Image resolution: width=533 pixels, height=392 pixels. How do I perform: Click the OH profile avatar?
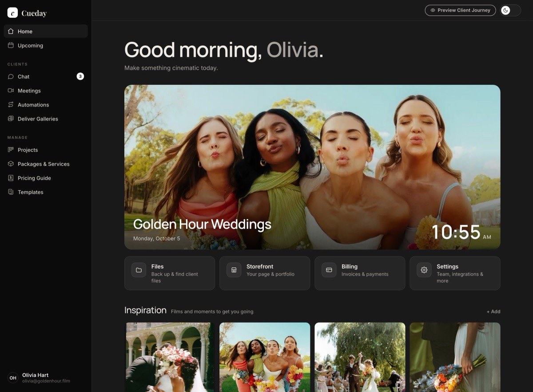[13, 378]
